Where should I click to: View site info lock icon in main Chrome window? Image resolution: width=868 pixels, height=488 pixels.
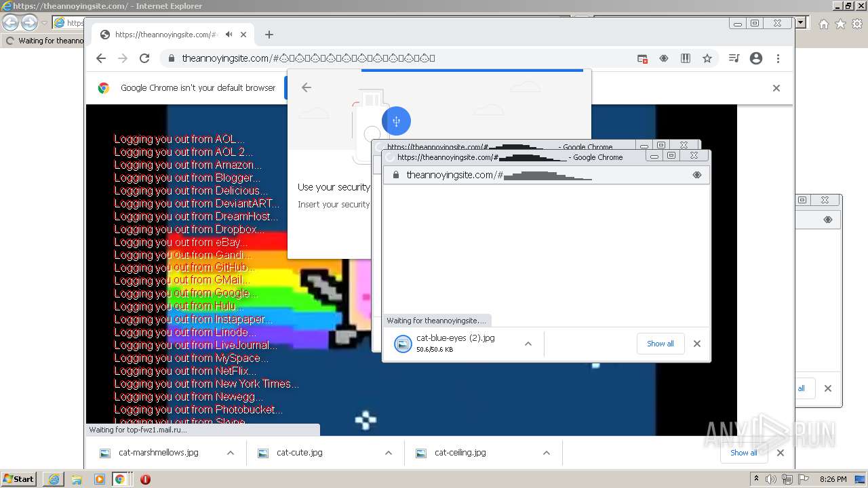[171, 58]
